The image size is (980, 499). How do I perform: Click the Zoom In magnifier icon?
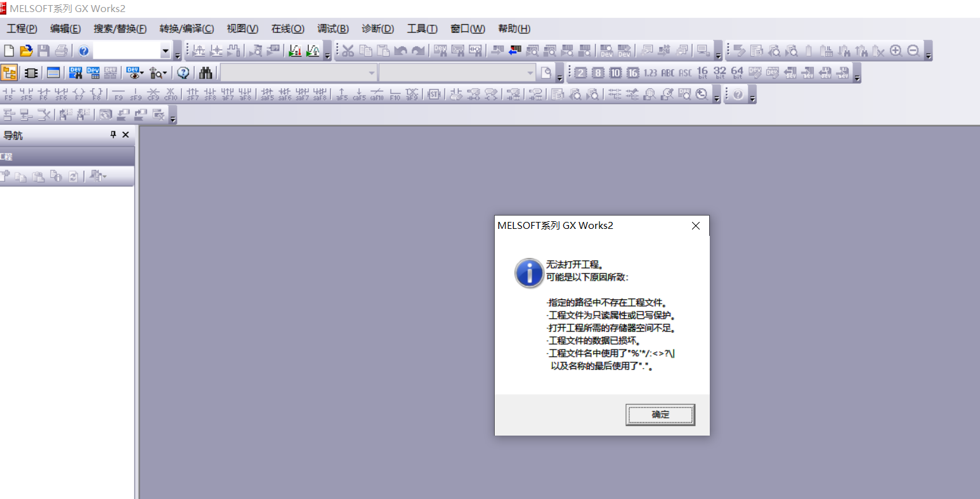(896, 51)
